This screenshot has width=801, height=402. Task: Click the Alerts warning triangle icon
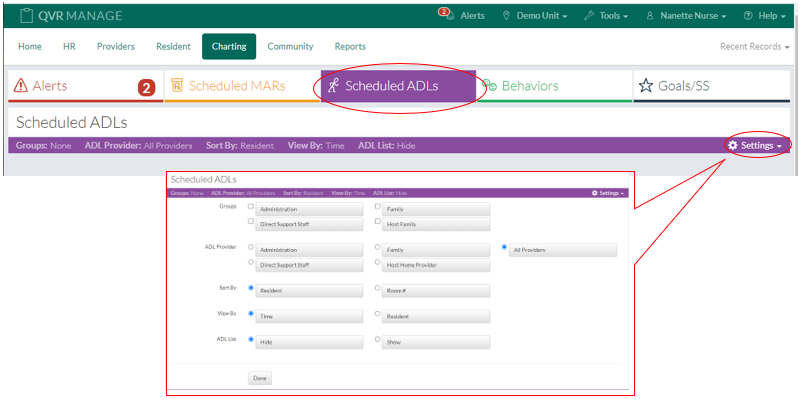coord(20,86)
